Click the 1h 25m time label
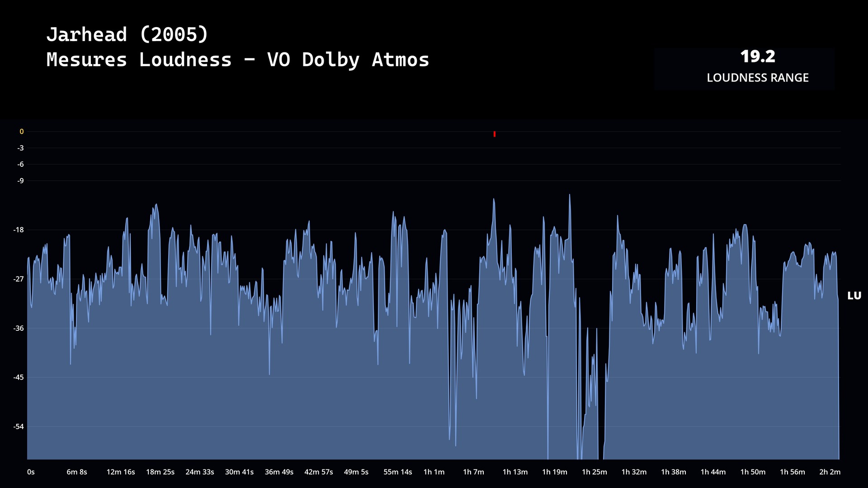The image size is (868, 488). point(594,472)
